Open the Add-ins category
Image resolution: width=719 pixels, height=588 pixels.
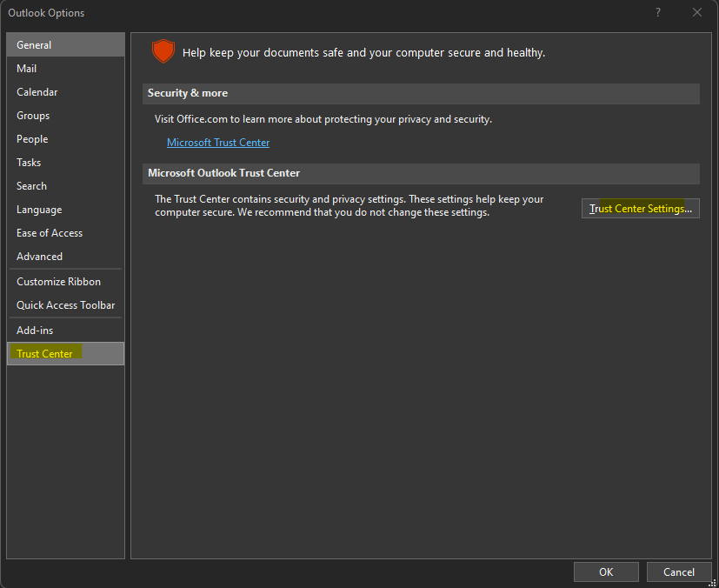(65, 331)
